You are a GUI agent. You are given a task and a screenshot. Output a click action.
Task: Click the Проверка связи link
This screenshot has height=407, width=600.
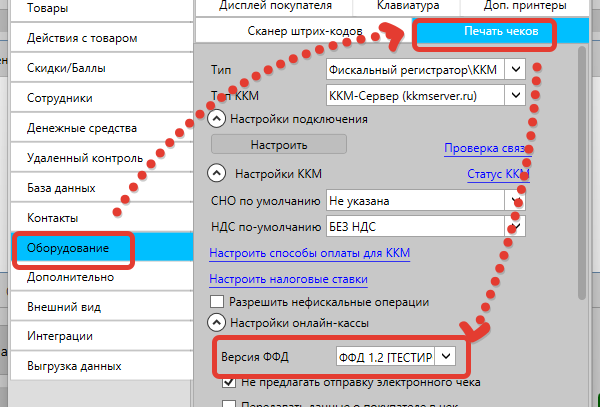coord(484,149)
